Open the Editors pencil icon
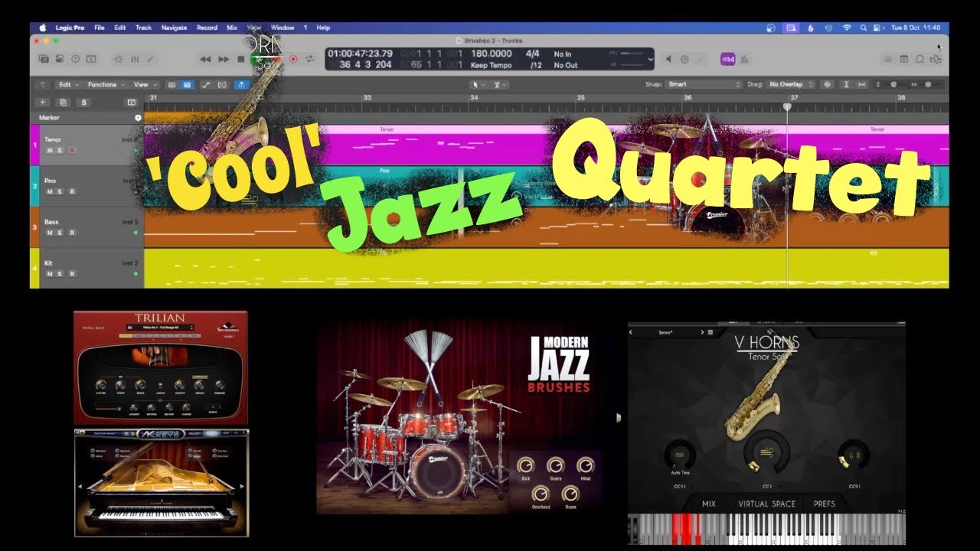 tap(150, 59)
